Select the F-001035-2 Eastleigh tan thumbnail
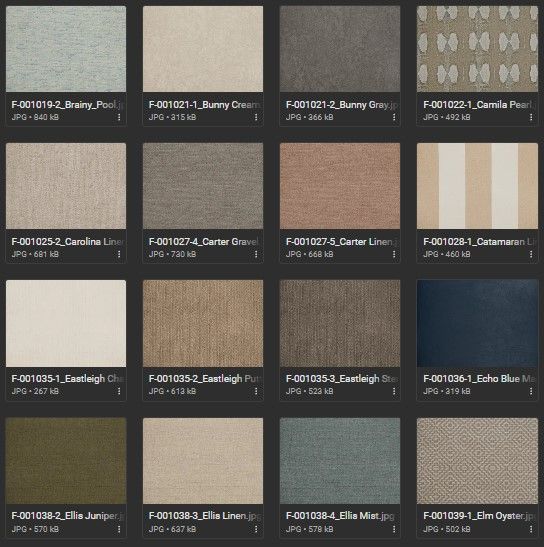This screenshot has width=544, height=547. pos(203,323)
